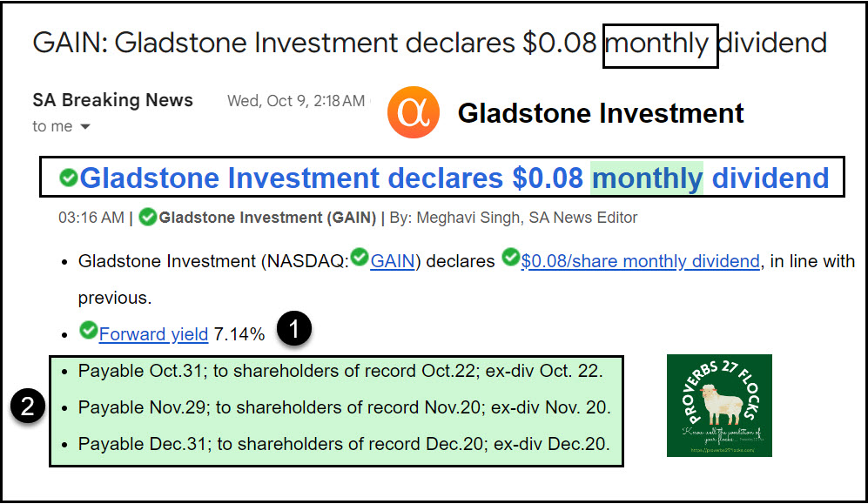Expand the "to me" recipient details arrow
The width and height of the screenshot is (868, 504).
click(x=85, y=127)
